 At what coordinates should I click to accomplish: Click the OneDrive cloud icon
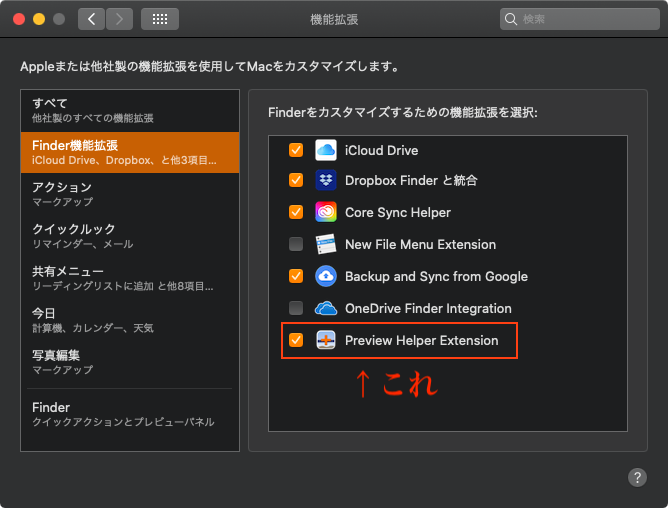[x=326, y=308]
